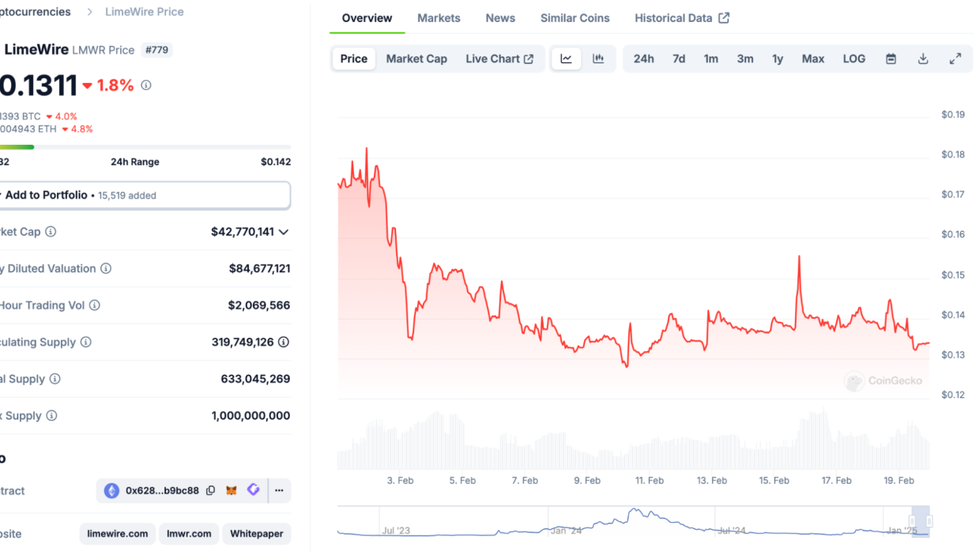Screen dimensions: 980x552
Task: Set chart range to 24h
Action: [x=644, y=59]
